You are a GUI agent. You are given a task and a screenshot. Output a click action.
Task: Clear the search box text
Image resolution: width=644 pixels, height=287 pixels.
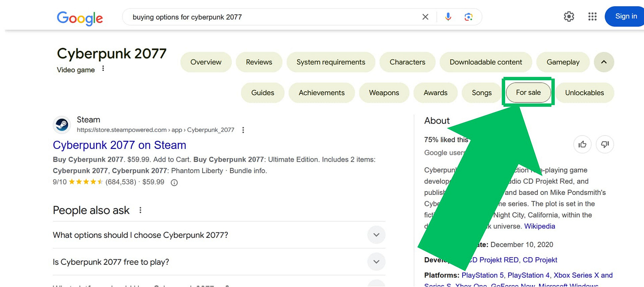(425, 17)
